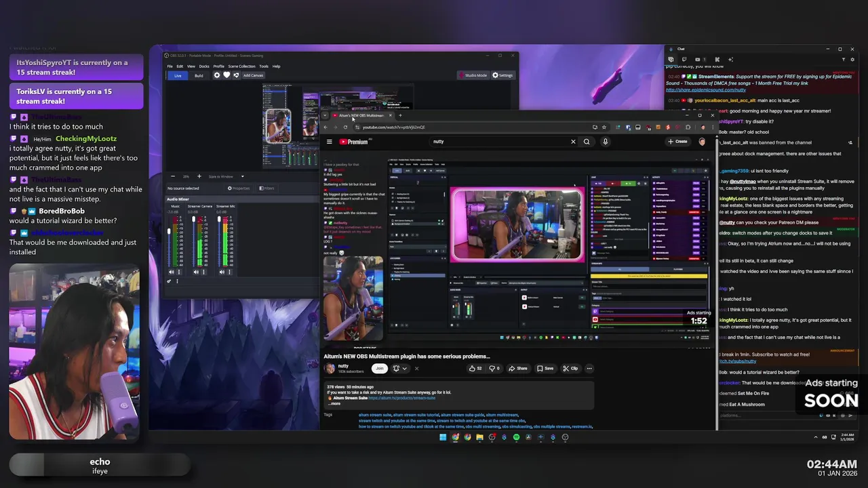
Task: Click the source Filters button
Action: pyautogui.click(x=267, y=188)
